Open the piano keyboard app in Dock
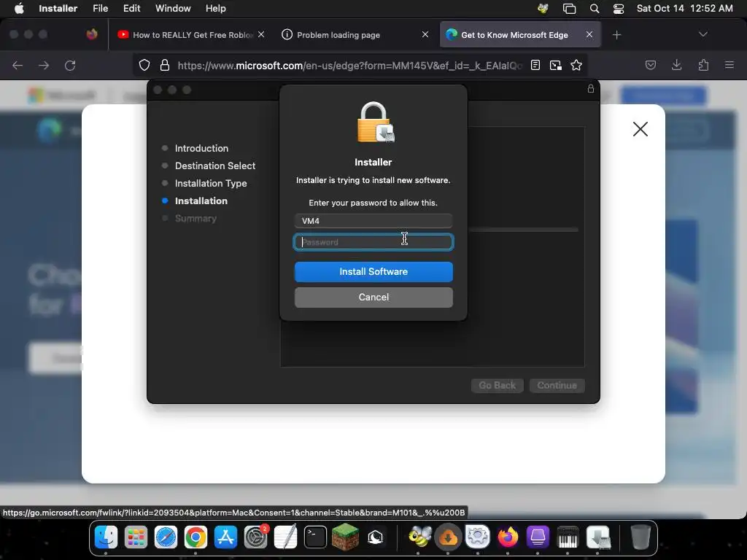The height and width of the screenshot is (560, 747). point(568,537)
